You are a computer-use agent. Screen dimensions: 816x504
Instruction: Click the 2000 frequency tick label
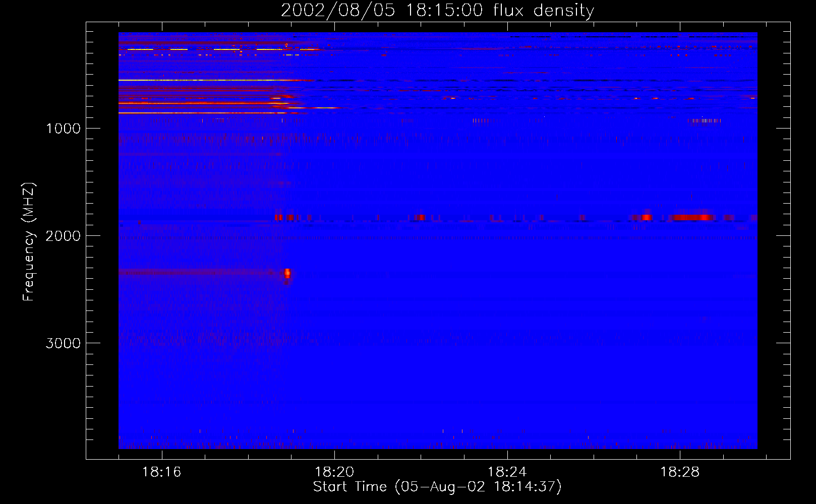click(x=63, y=236)
